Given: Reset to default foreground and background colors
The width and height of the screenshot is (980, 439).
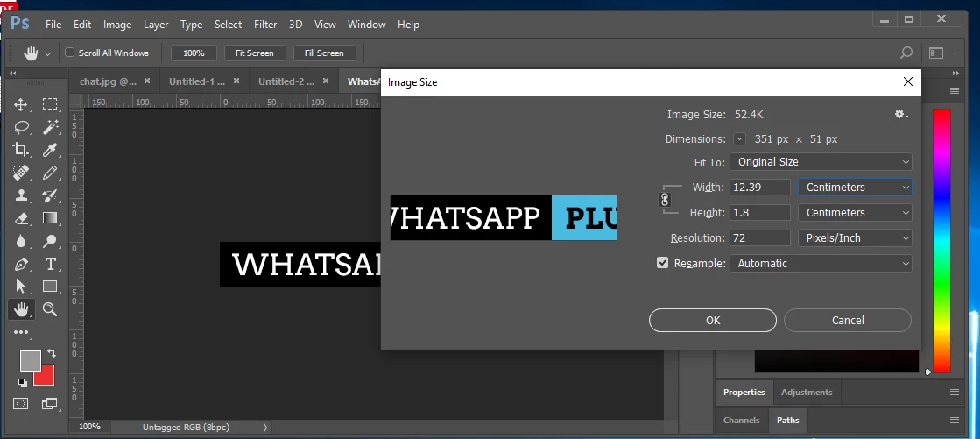Looking at the screenshot, I should [22, 382].
